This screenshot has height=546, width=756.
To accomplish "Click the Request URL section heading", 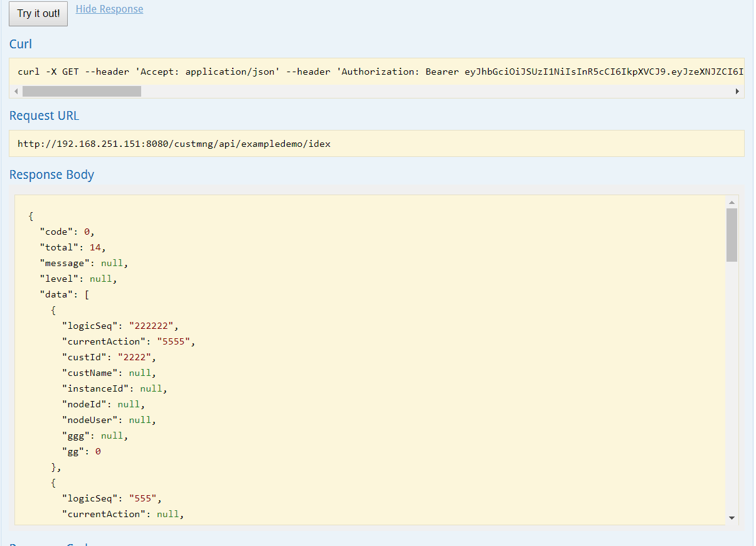I will (44, 116).
